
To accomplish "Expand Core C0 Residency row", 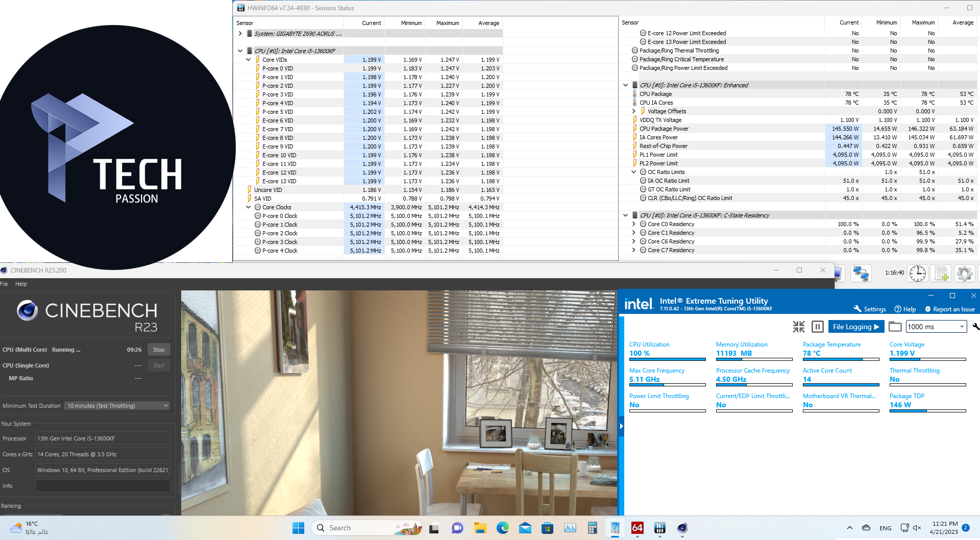I will (x=634, y=224).
